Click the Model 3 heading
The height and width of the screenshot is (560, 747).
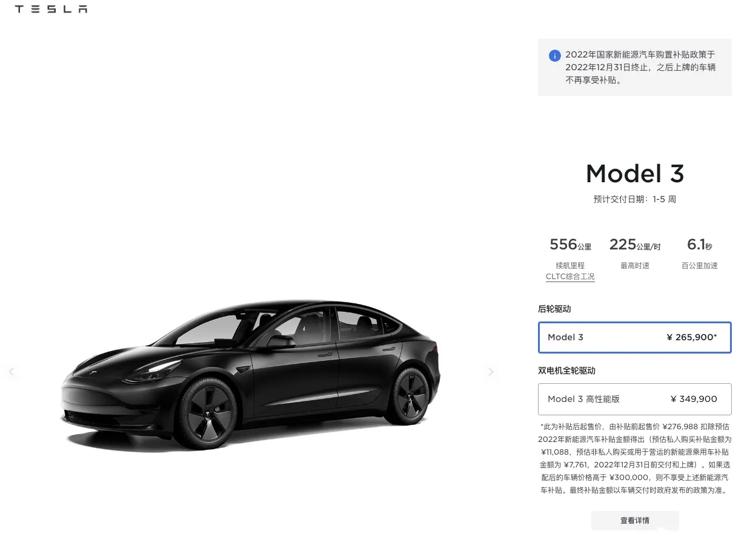click(x=634, y=174)
